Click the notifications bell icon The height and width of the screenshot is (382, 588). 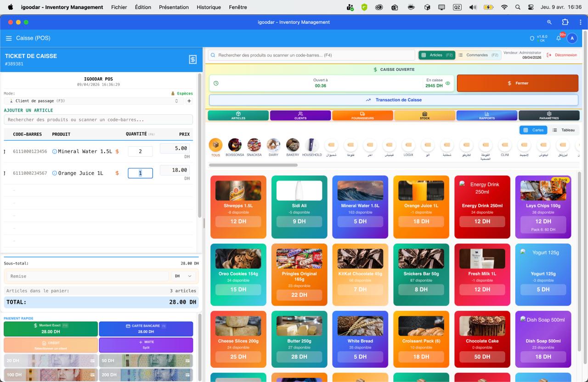[x=559, y=38]
